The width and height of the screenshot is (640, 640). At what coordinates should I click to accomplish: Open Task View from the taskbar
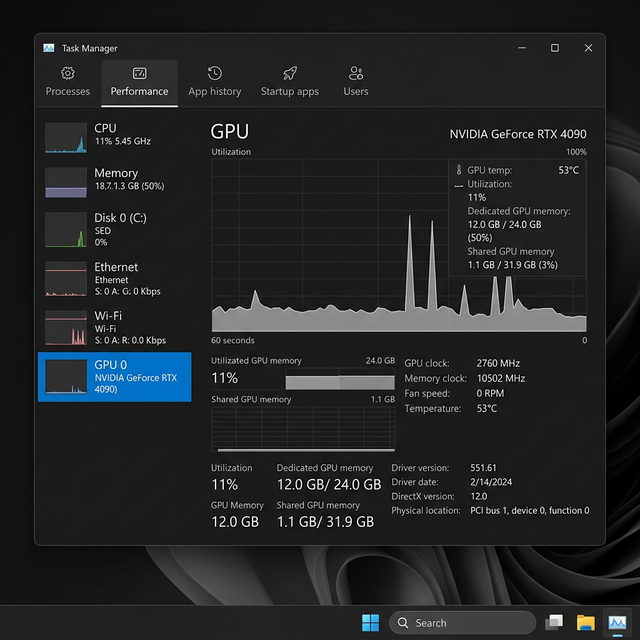click(x=554, y=623)
